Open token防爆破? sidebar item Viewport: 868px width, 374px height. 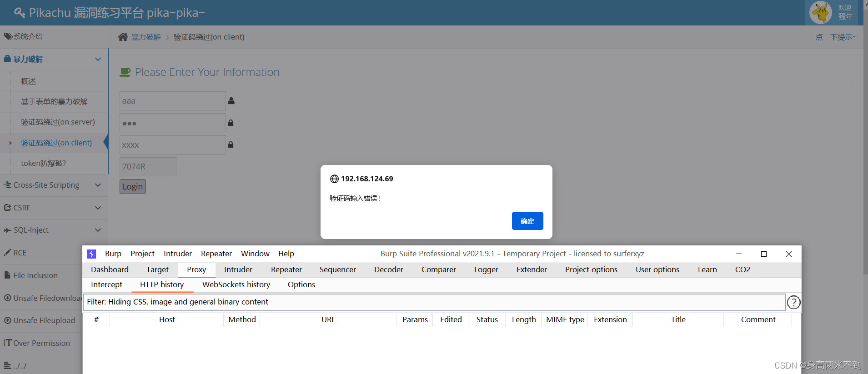[x=43, y=163]
